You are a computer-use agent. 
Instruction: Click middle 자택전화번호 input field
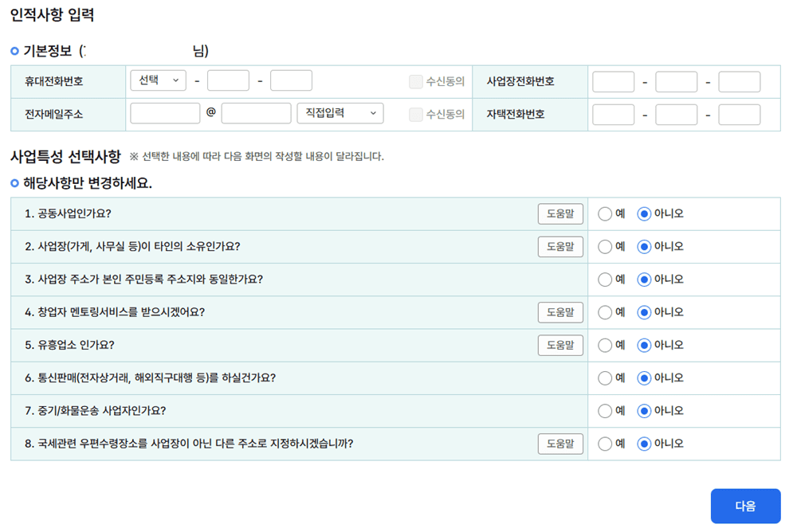(x=677, y=115)
